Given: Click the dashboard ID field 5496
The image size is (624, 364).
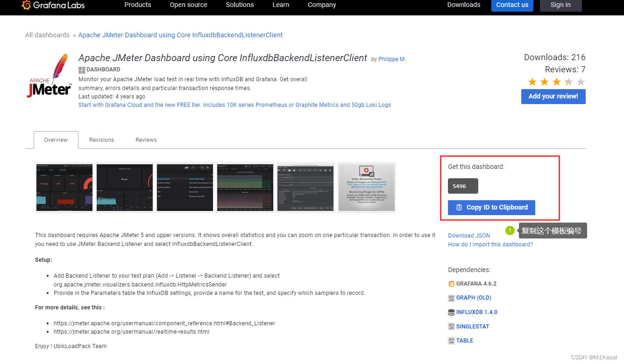Looking at the screenshot, I should [463, 186].
